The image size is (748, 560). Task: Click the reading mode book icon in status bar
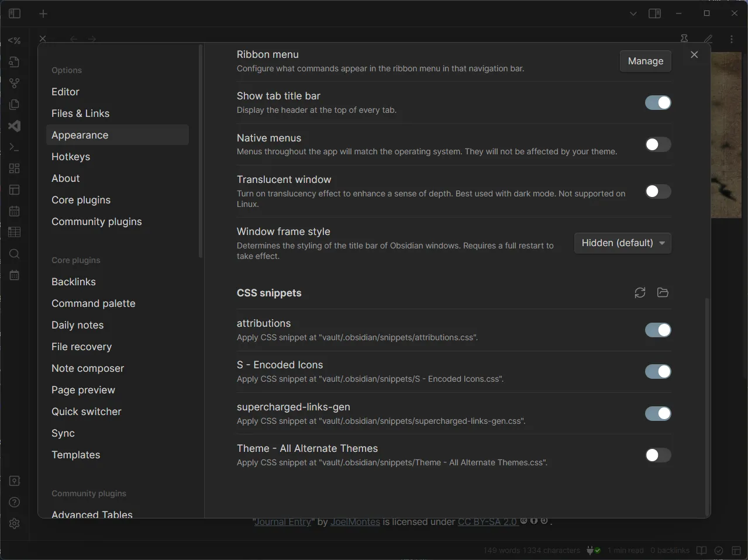click(x=701, y=550)
